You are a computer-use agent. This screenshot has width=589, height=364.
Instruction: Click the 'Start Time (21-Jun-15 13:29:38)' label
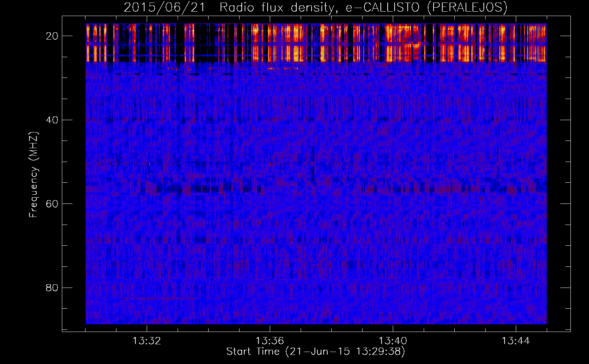tap(316, 352)
